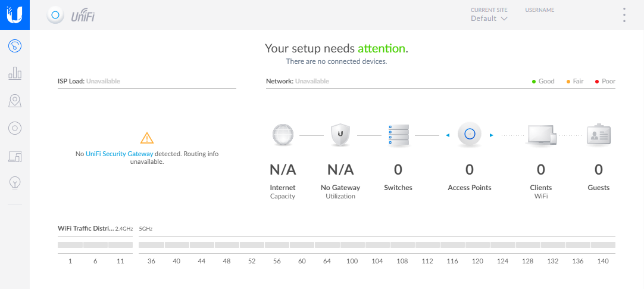Viewport: 644px width, 289px height.
Task: Click the channel 64 number label
Action: pyautogui.click(x=327, y=261)
